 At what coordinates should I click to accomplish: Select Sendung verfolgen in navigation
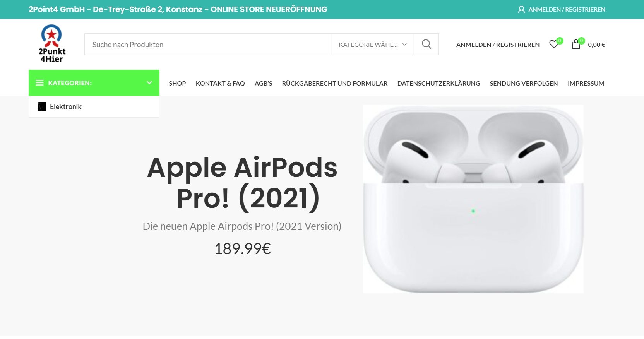524,83
